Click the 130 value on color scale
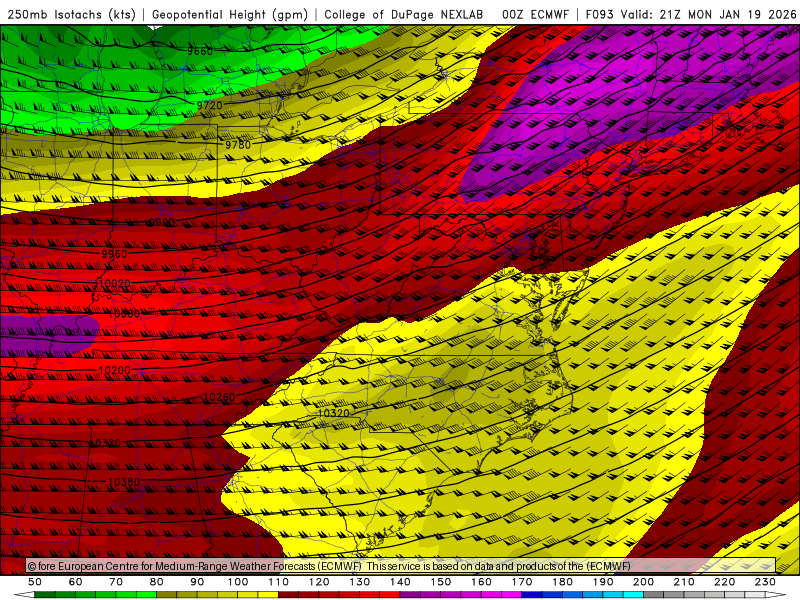Viewport: 800px width, 600px height. coord(359,582)
